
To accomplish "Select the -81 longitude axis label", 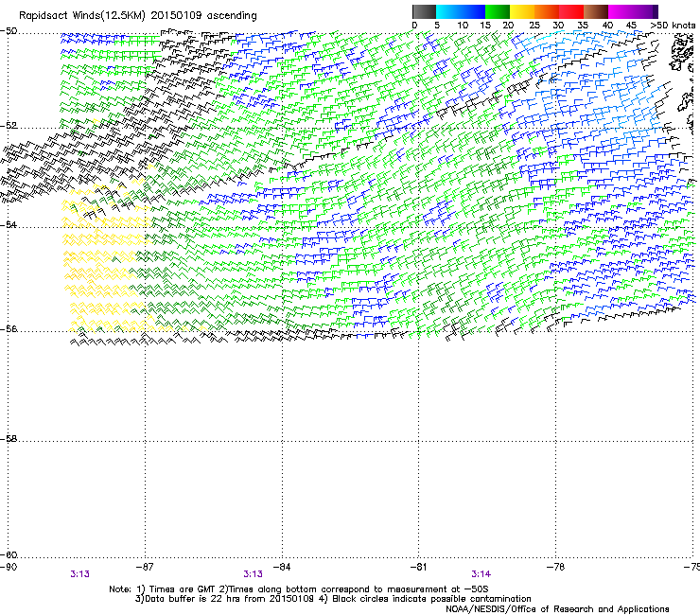I will pos(418,567).
